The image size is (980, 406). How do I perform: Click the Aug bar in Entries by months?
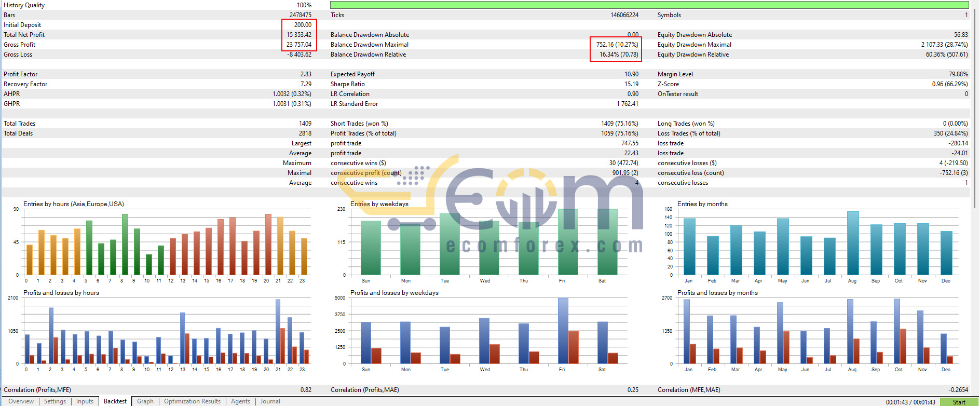click(853, 243)
